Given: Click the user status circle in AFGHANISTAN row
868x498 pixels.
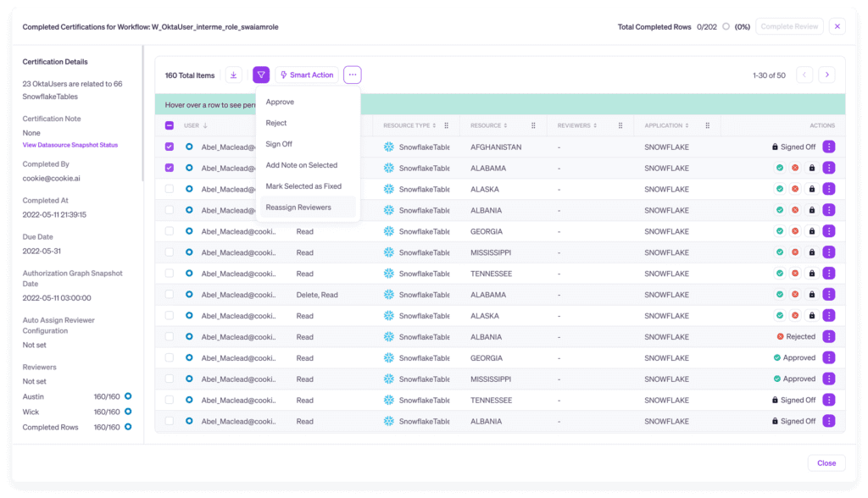Looking at the screenshot, I should point(189,147).
